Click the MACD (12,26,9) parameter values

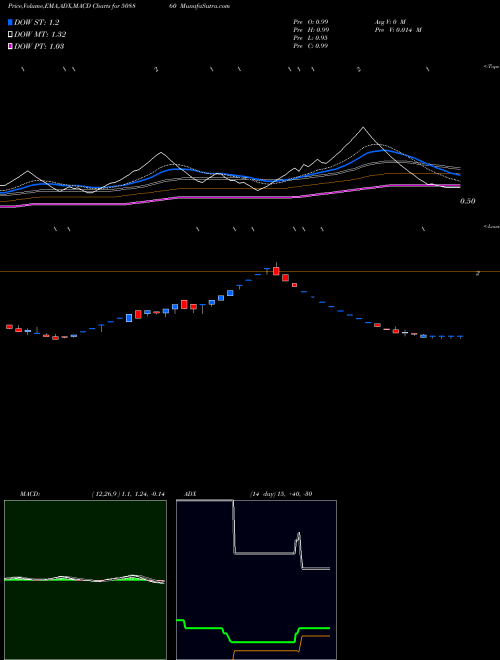click(x=128, y=494)
